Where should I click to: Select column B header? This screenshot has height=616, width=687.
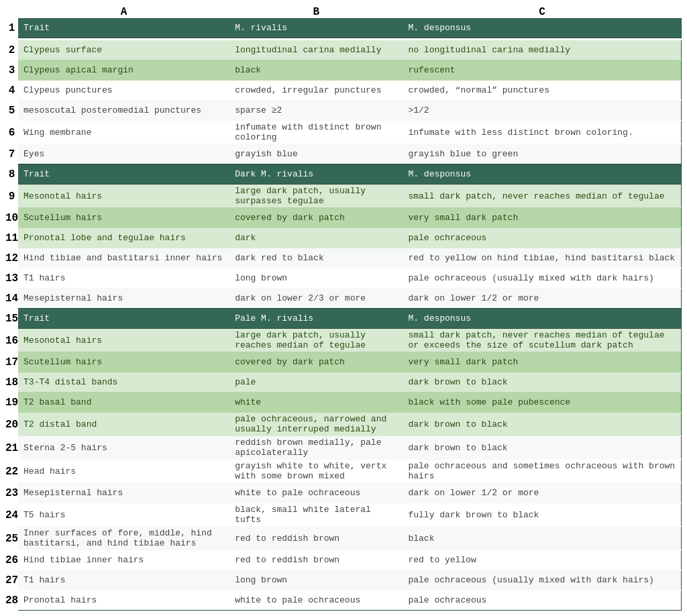point(316,11)
